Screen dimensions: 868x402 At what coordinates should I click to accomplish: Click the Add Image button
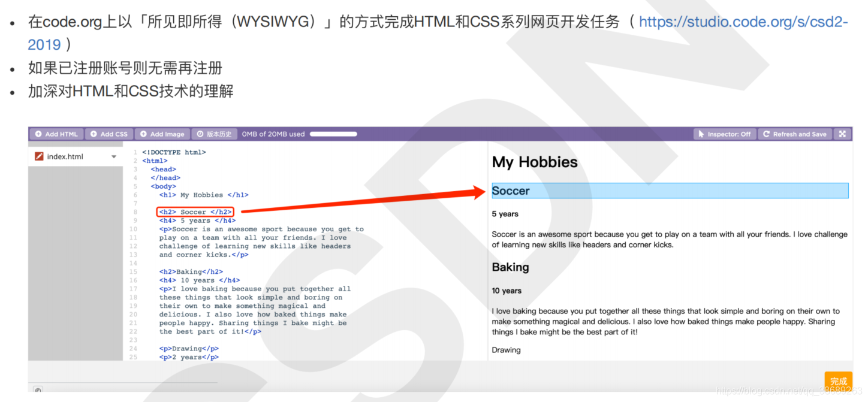pyautogui.click(x=162, y=134)
